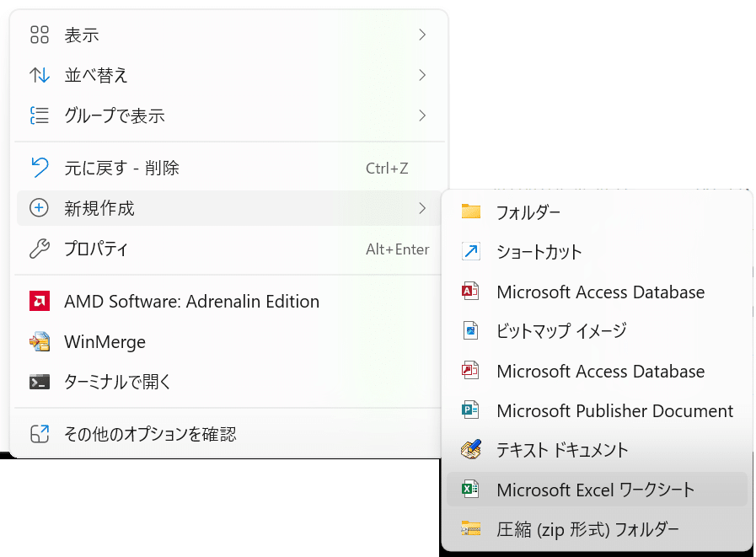Click the green Excel worksheet icon
Viewport: 756px width, 557px height.
coord(470,489)
